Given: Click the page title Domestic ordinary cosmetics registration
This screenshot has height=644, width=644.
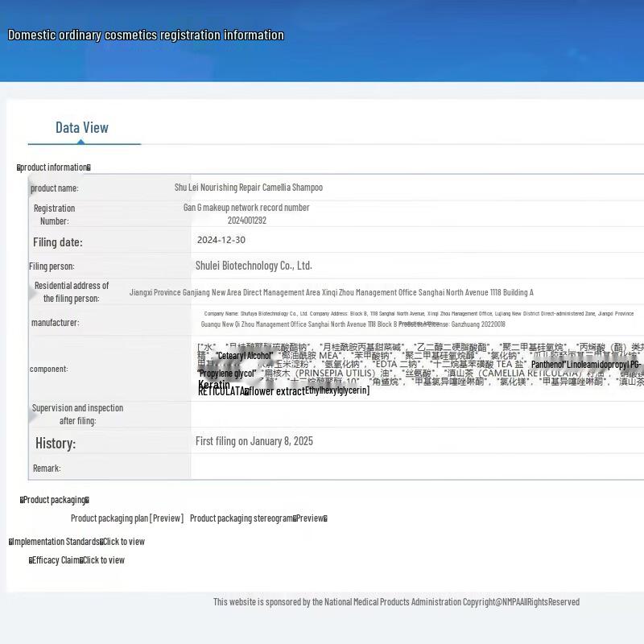Looking at the screenshot, I should click(x=146, y=35).
